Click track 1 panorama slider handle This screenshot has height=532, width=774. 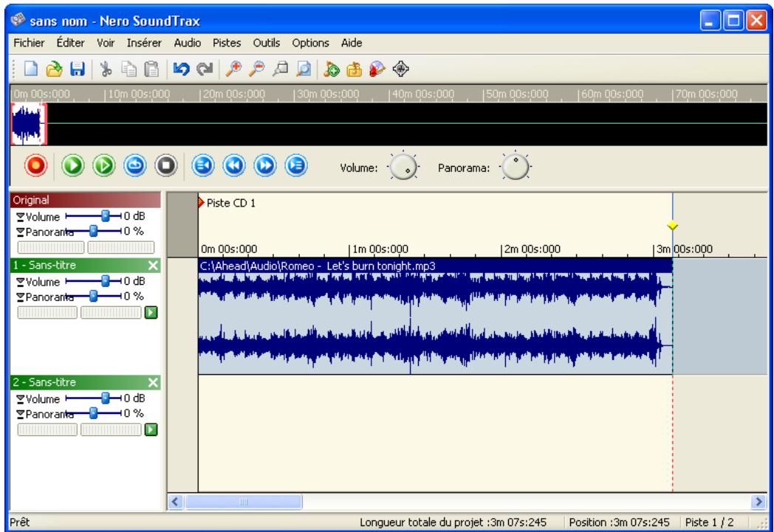pos(93,296)
